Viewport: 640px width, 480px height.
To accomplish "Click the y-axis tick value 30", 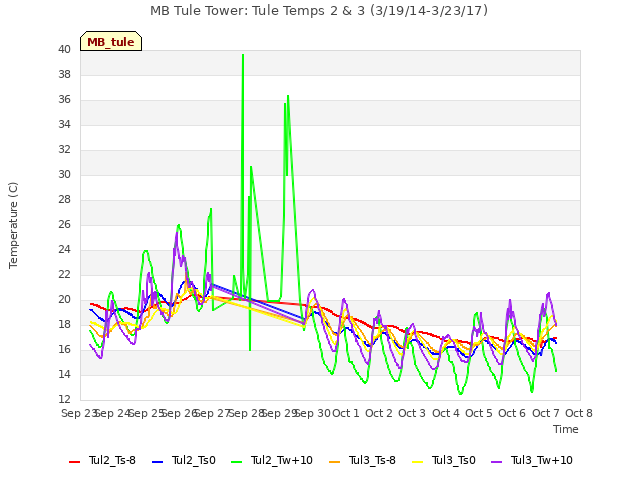I will click(64, 175).
